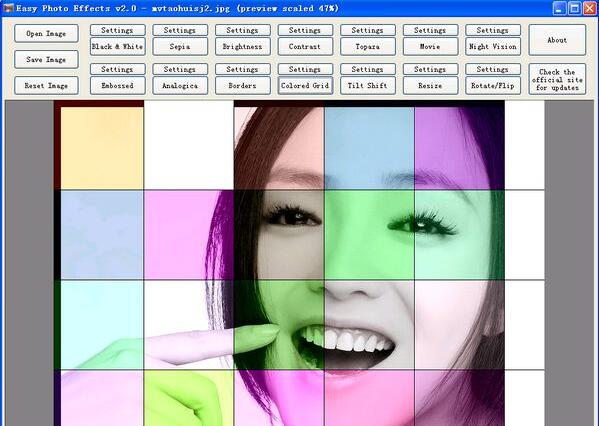The width and height of the screenshot is (599, 426).
Task: Open Settings above Movie
Action: pos(431,30)
